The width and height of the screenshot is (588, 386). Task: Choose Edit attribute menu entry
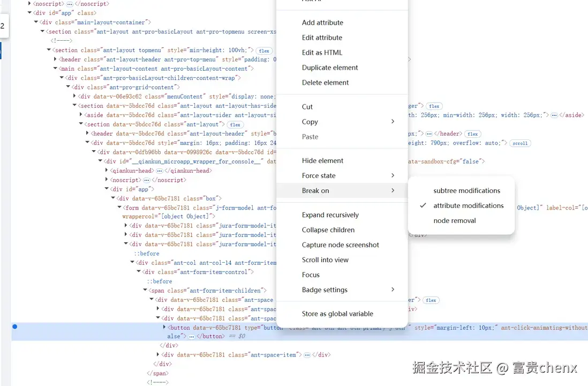(342, 38)
